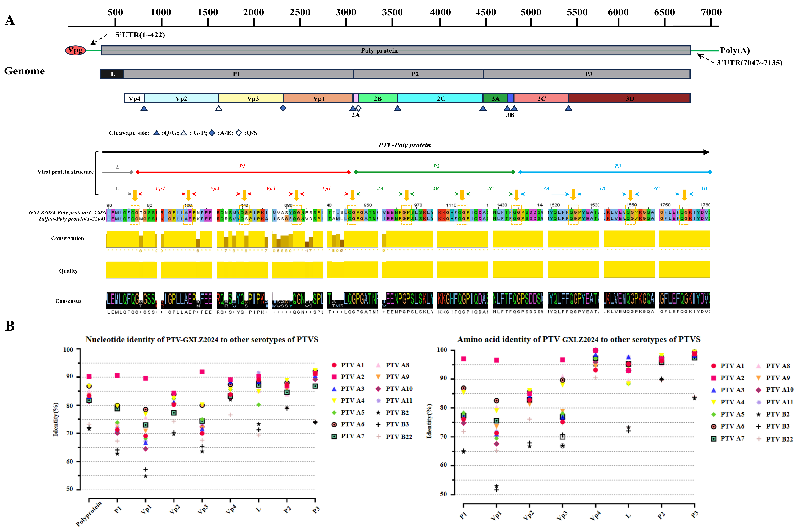The image size is (797, 532).
Task: Click the 5'UTR(1~422) label
Action: 140,35
